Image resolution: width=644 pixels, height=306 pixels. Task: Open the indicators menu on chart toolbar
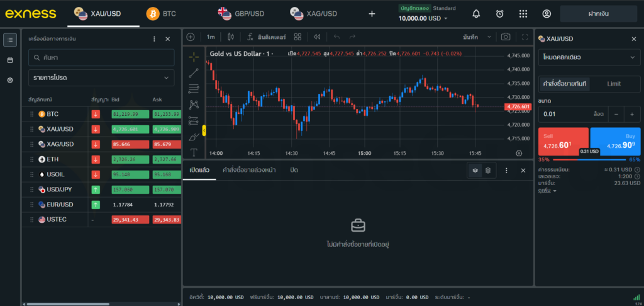[267, 37]
